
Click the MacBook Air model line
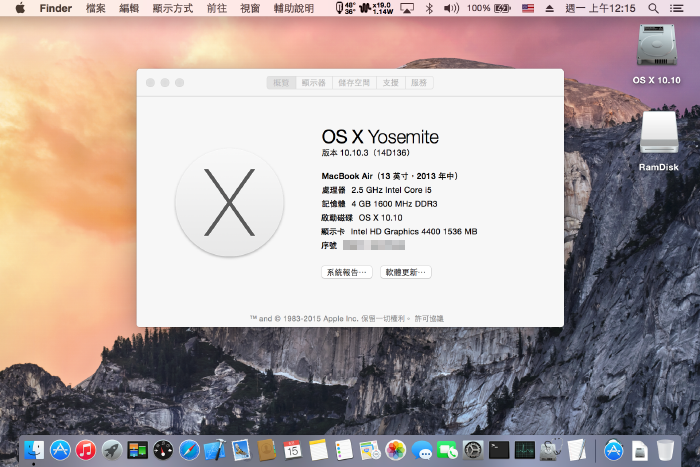click(389, 176)
